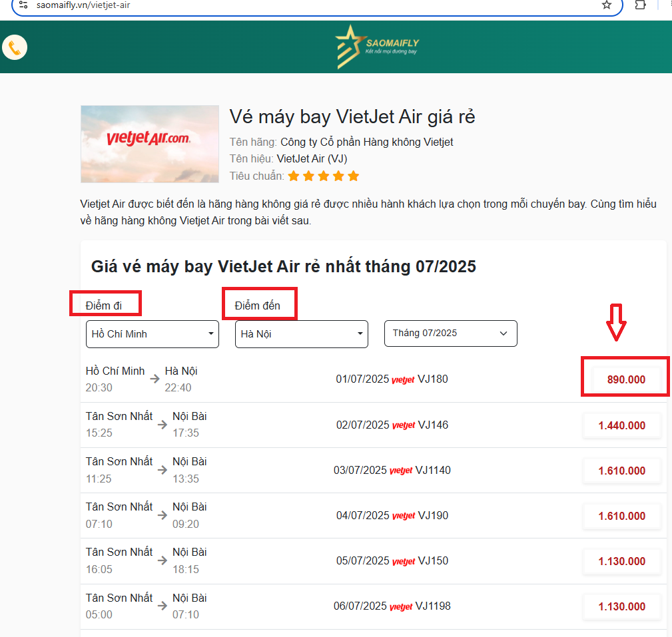
Task: Click the 05:00 Tân Sơn Nhất departure time
Action: [99, 615]
